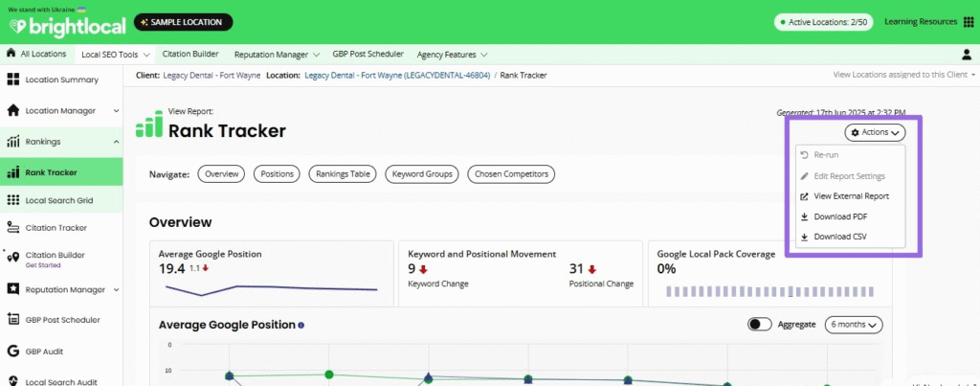Viewport: 980px width, 386px height.
Task: Click the 19.4 average position value
Action: pos(172,269)
